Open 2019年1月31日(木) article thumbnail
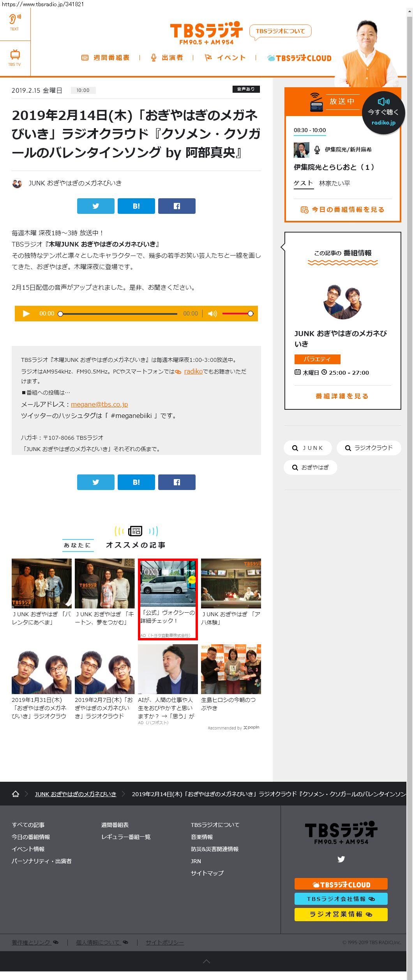413x980 pixels. pyautogui.click(x=42, y=669)
